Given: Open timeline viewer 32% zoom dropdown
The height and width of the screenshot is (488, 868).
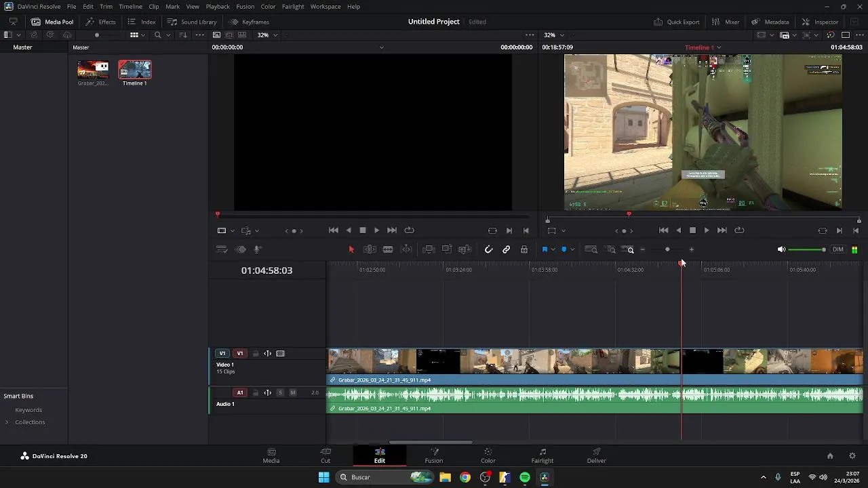Looking at the screenshot, I should click(x=555, y=35).
